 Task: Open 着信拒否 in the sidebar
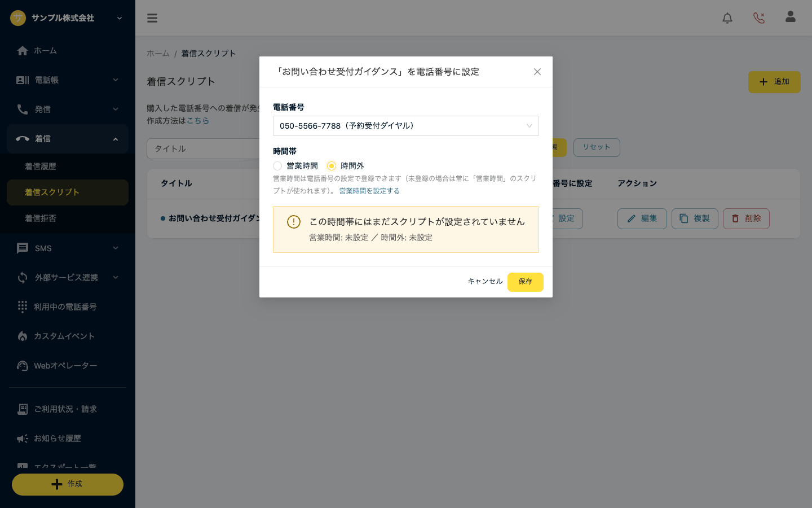68,218
